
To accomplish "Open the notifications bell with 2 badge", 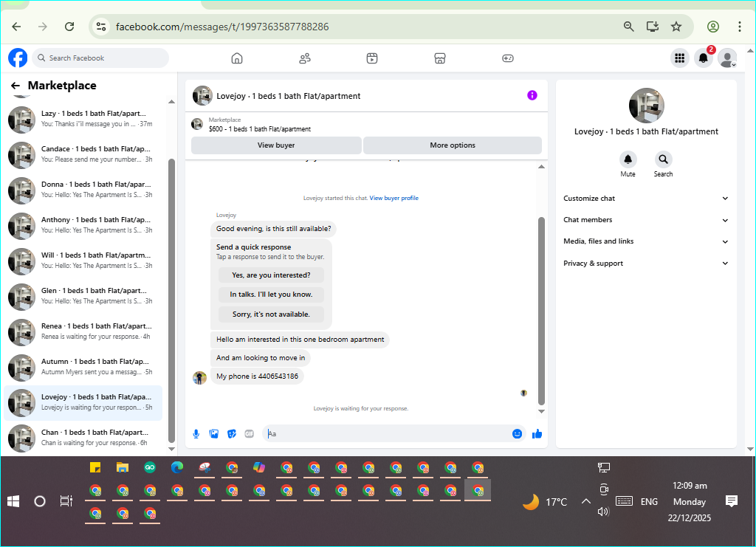I will coord(704,58).
